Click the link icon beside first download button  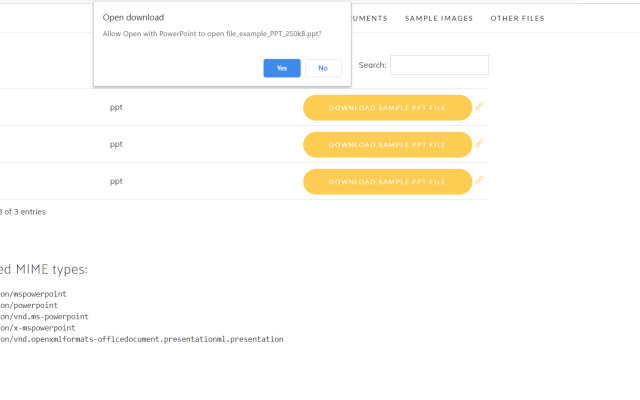[480, 106]
